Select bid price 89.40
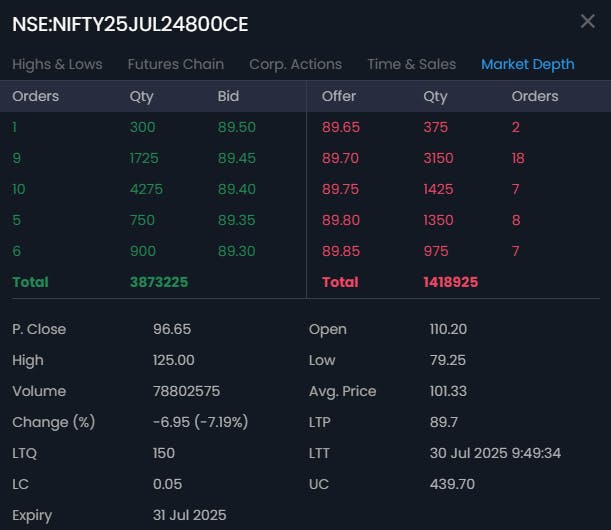Image resolution: width=611 pixels, height=530 pixels. click(237, 189)
